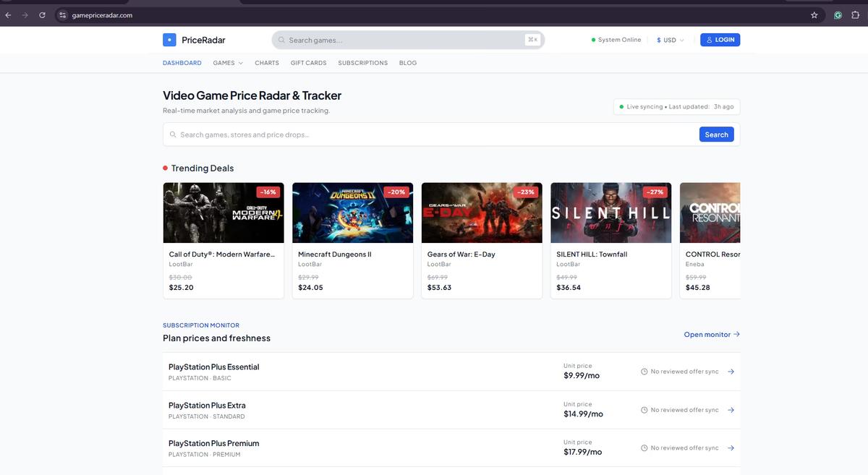Click the clock icon in the PlayStation Plus Extra row
Viewport: 868px width, 475px height.
[x=644, y=410]
